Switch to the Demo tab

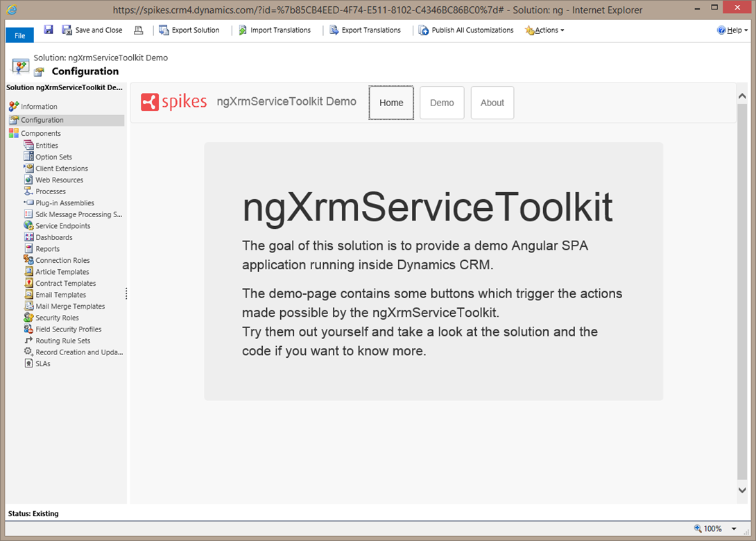[x=442, y=103]
